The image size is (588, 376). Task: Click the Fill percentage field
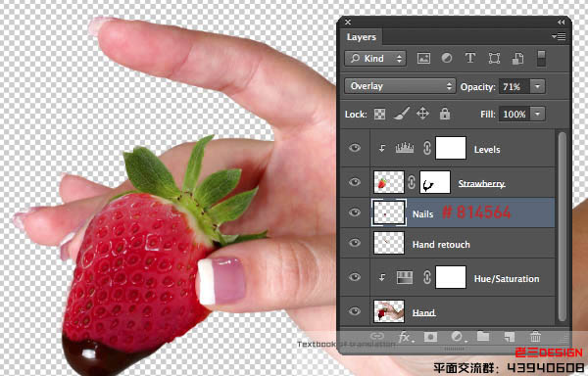pyautogui.click(x=514, y=114)
